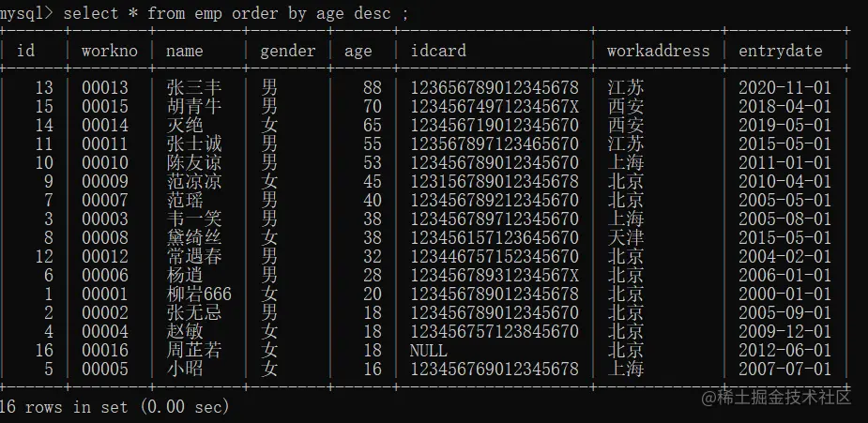
Task: Click work address 江苏 in 张三丰 row
Action: click(626, 87)
